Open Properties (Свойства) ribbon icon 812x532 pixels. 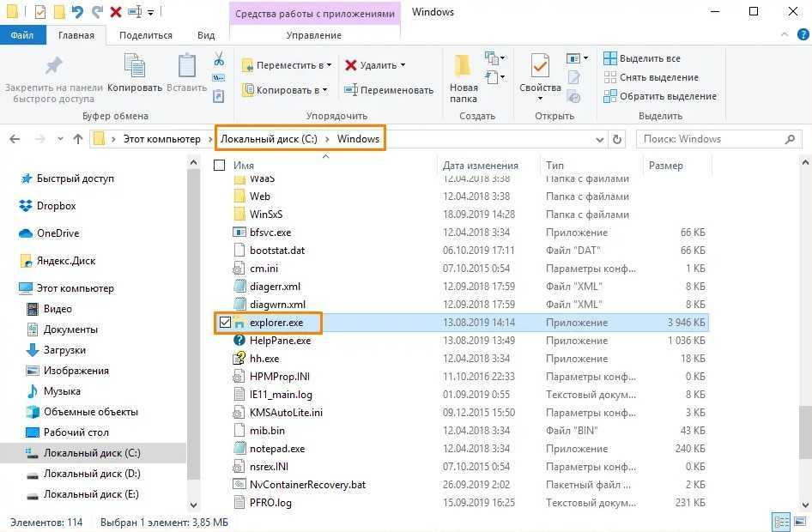[540, 67]
